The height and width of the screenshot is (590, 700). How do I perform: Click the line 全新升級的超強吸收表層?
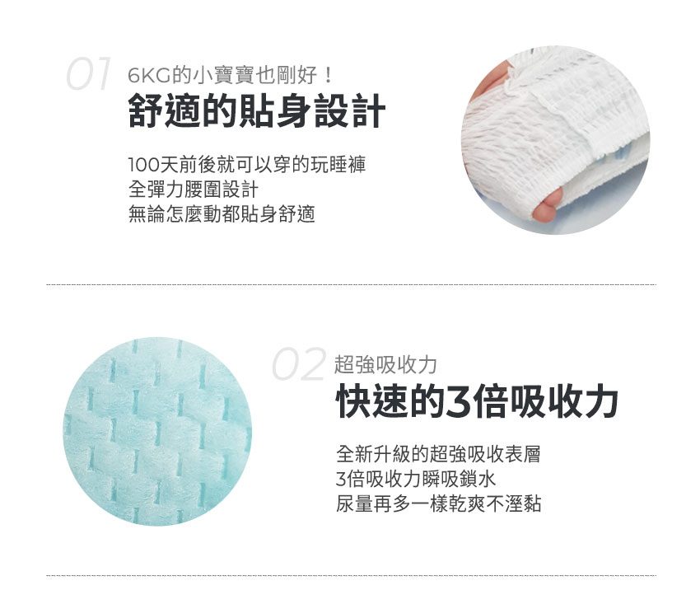(438, 454)
